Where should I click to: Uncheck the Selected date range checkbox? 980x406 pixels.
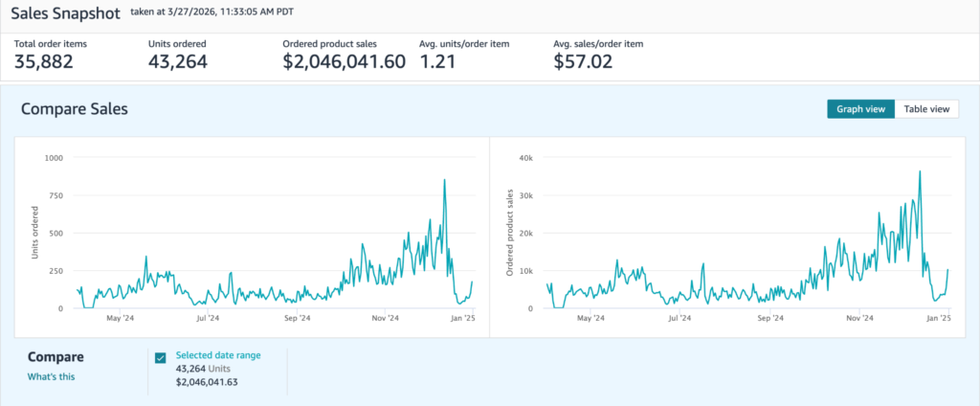coord(160,358)
